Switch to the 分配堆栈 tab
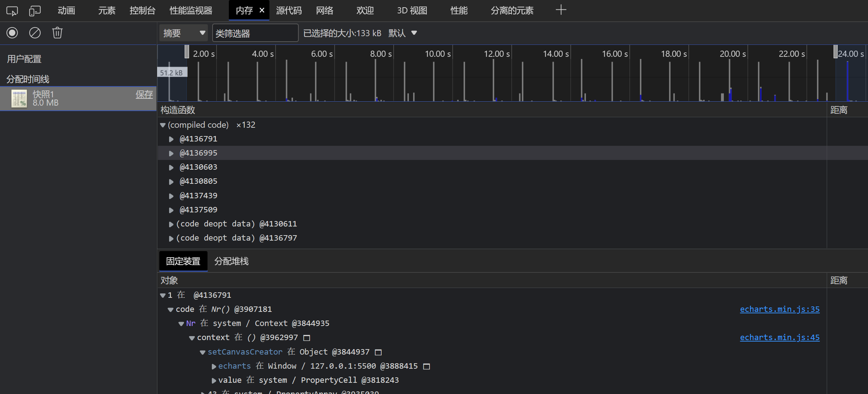Viewport: 868px width, 394px height. point(231,261)
